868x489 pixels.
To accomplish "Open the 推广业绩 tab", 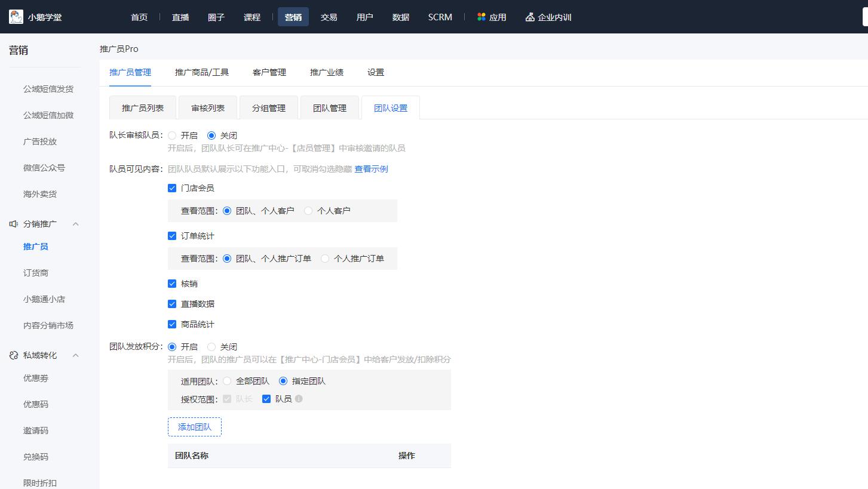I will pos(327,72).
